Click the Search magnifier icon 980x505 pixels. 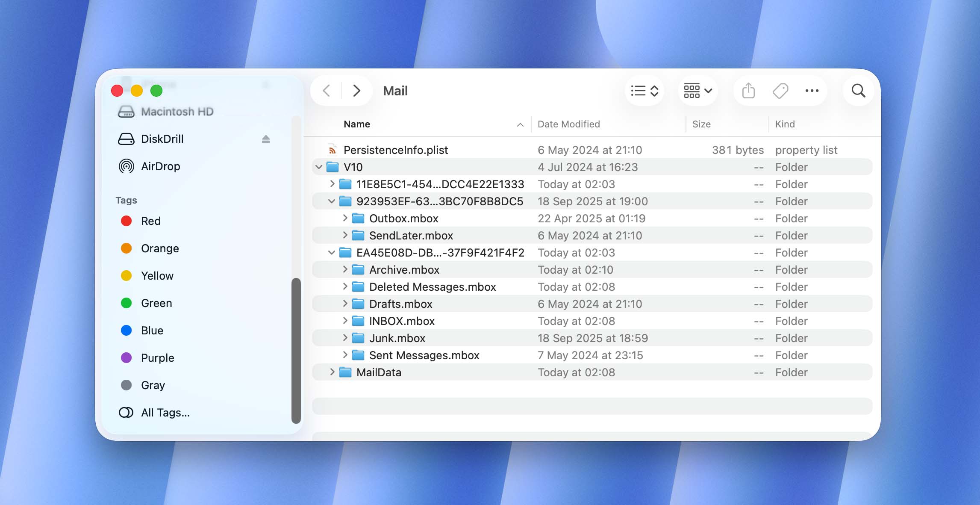[858, 91]
